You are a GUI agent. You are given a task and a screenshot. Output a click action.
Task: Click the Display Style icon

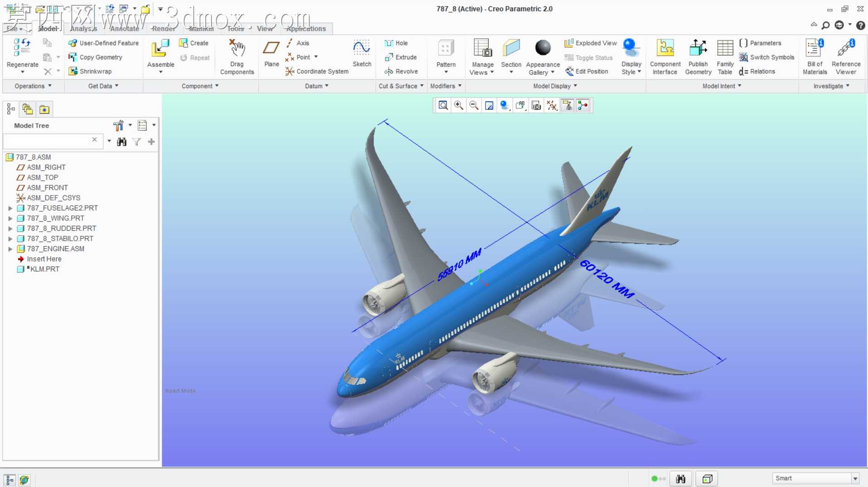pos(631,48)
